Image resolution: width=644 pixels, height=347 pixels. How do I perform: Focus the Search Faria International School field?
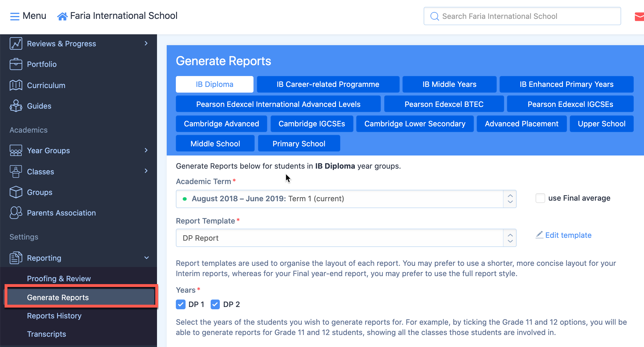[522, 16]
